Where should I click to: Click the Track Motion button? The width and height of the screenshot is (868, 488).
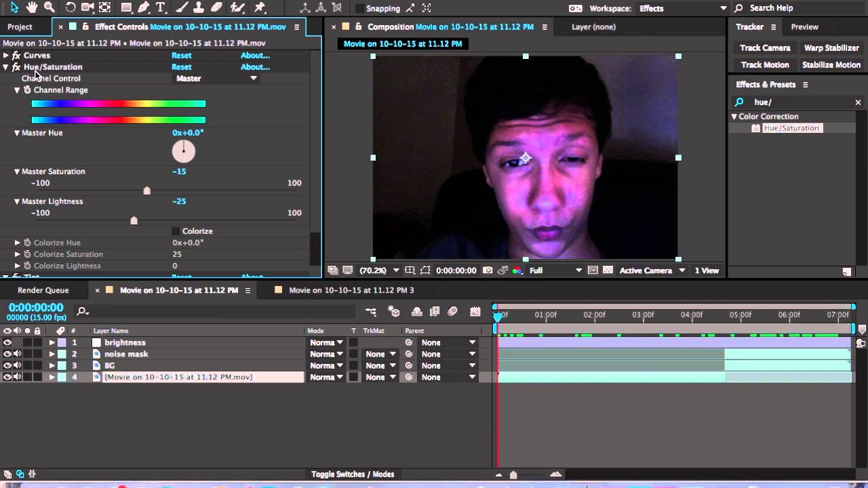coord(765,65)
